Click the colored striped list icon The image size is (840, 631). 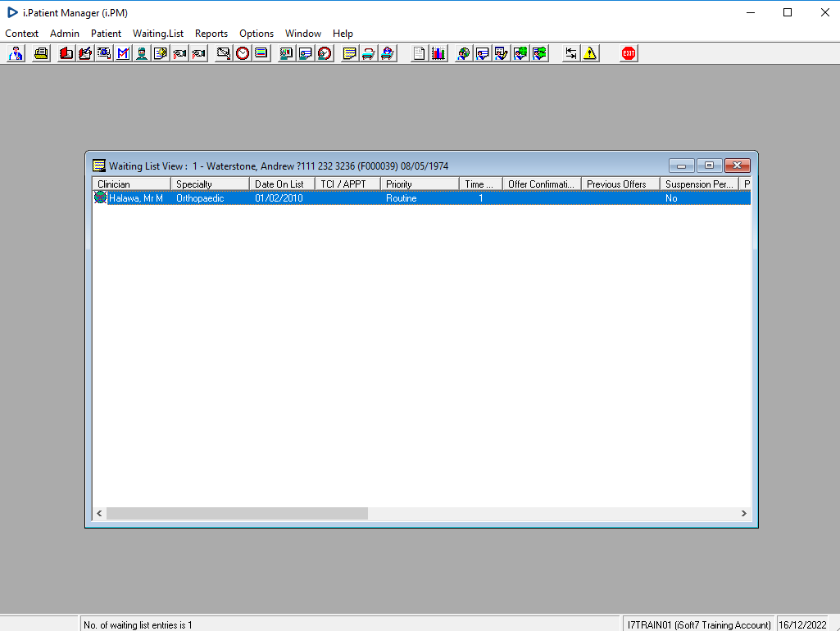[x=261, y=53]
